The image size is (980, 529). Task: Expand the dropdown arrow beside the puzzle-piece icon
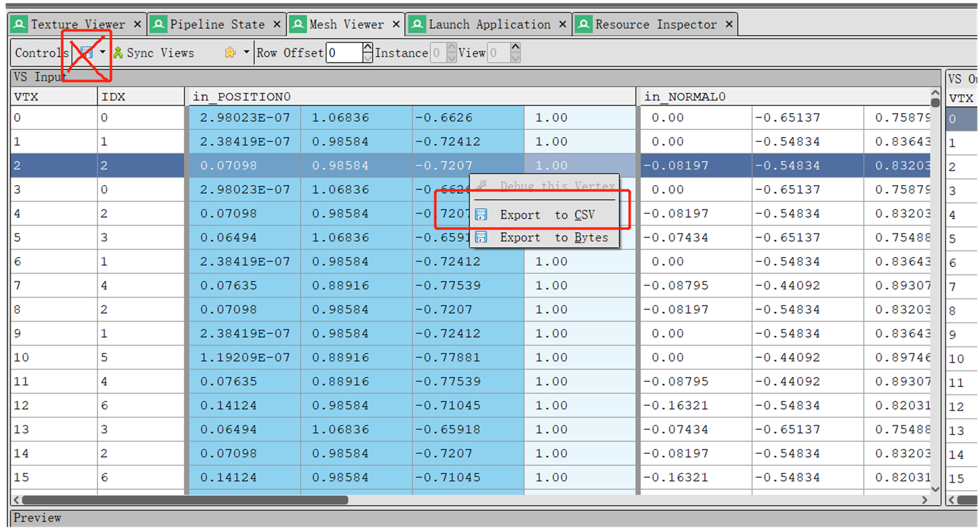pyautogui.click(x=246, y=52)
